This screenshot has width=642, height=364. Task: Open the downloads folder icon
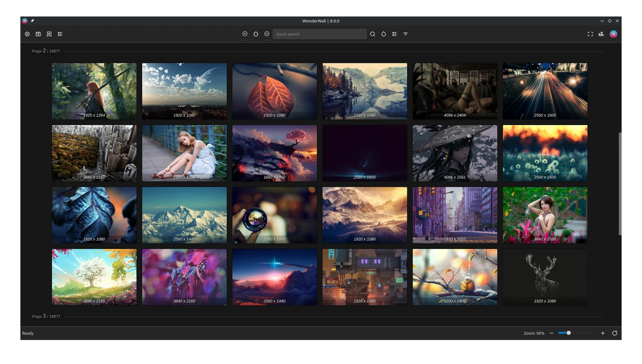pyautogui.click(x=38, y=34)
